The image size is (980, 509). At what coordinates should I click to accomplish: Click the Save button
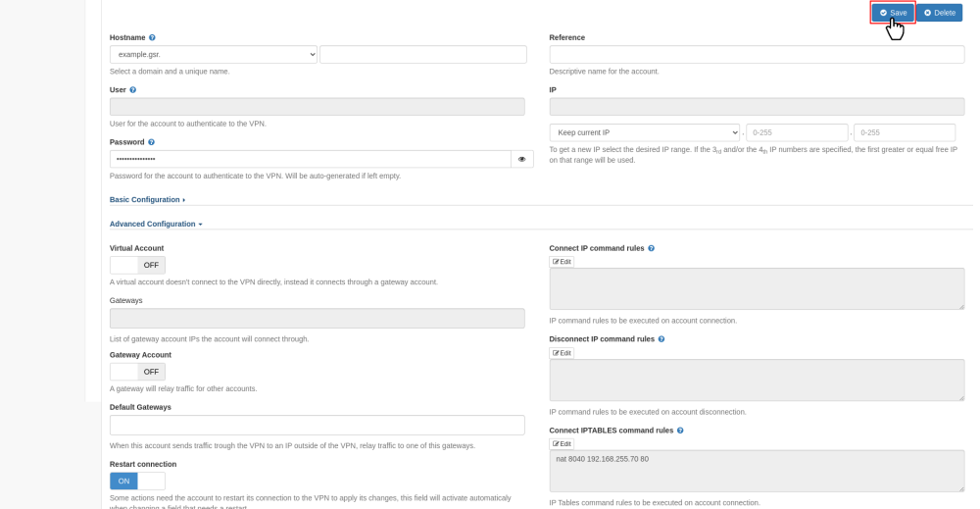coord(893,13)
